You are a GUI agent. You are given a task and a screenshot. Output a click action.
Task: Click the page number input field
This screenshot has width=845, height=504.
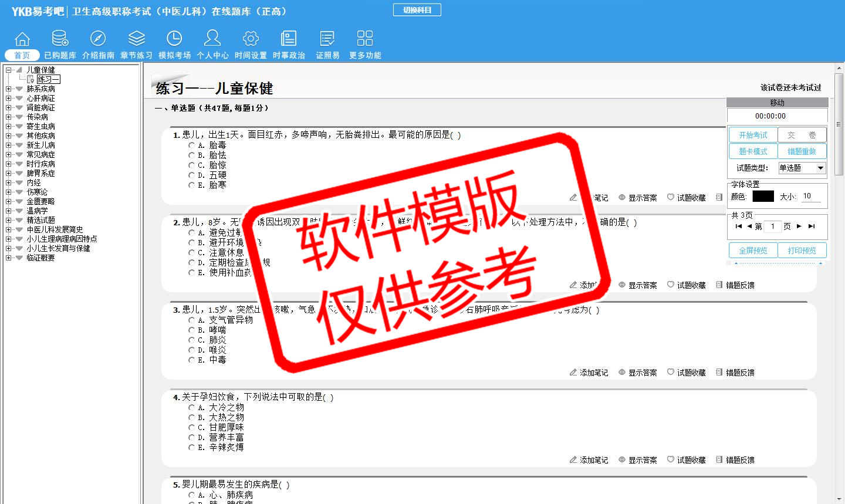pos(772,226)
